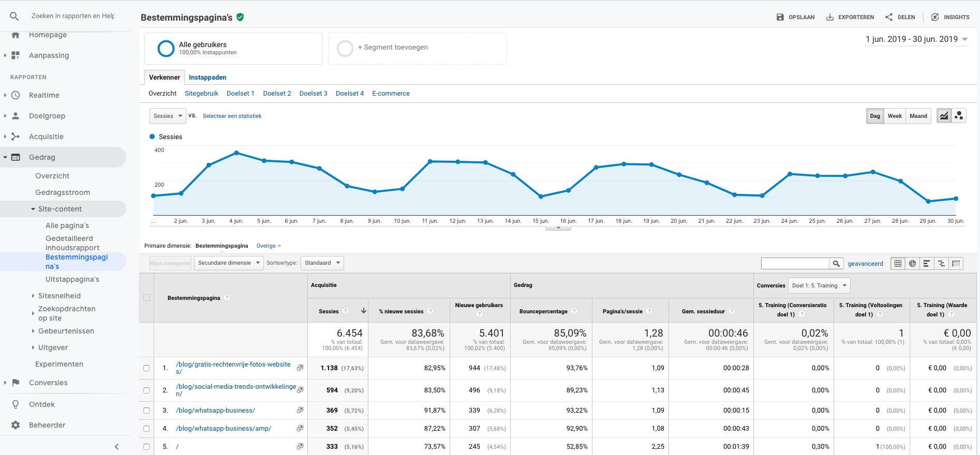Click the table search input field

point(795,264)
